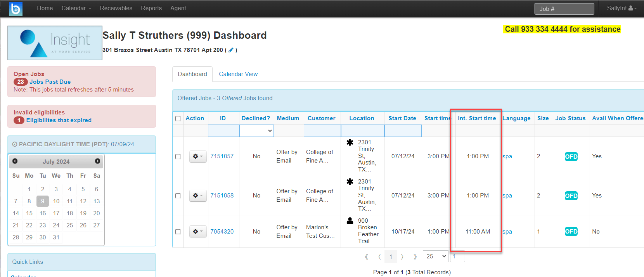Screen dimensions: 644x277
Task: Check the box for job 7054320
Action: point(178,232)
